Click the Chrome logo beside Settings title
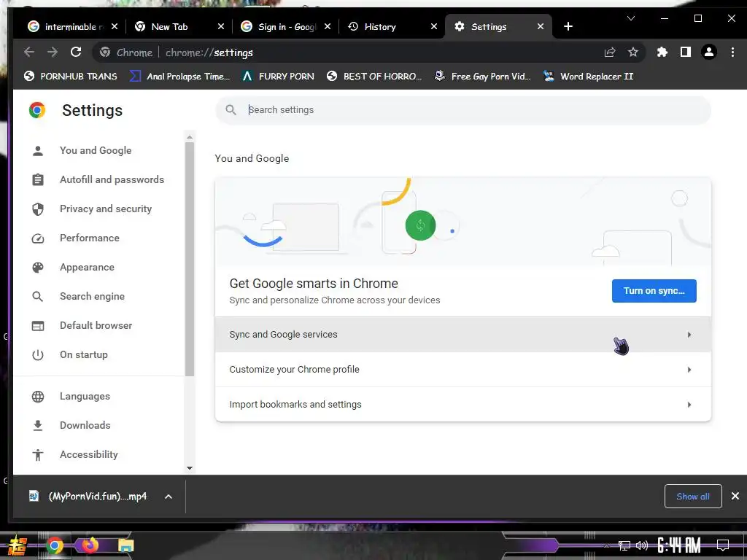The image size is (747, 560). pyautogui.click(x=37, y=110)
